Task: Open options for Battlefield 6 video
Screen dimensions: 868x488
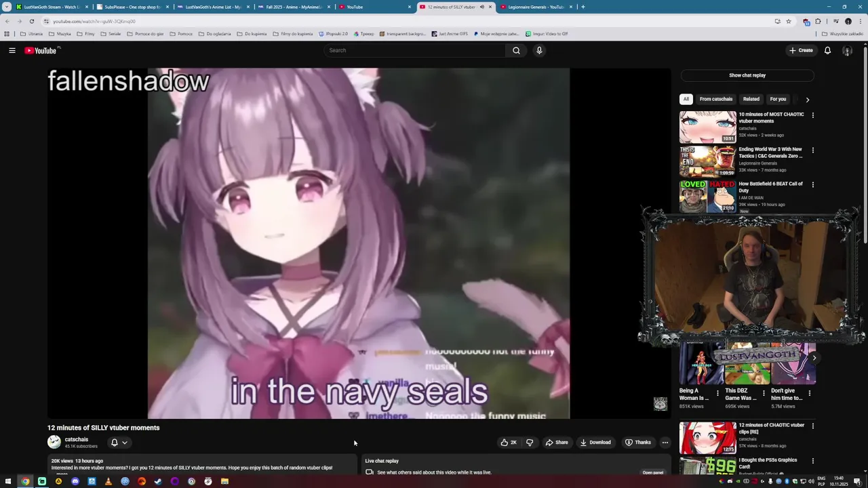Action: point(812,184)
